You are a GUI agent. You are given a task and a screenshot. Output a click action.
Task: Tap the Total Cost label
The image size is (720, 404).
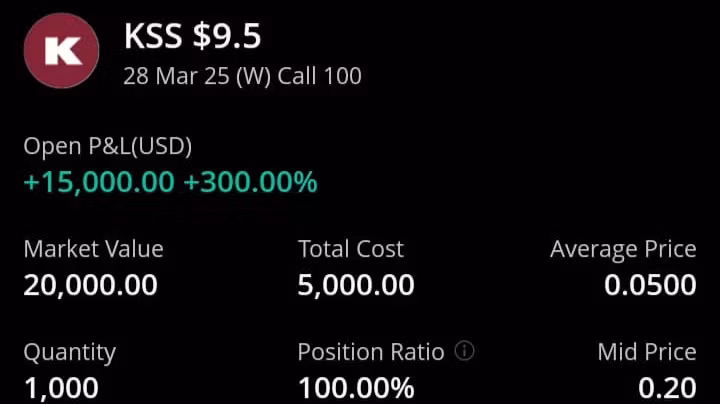coord(351,249)
